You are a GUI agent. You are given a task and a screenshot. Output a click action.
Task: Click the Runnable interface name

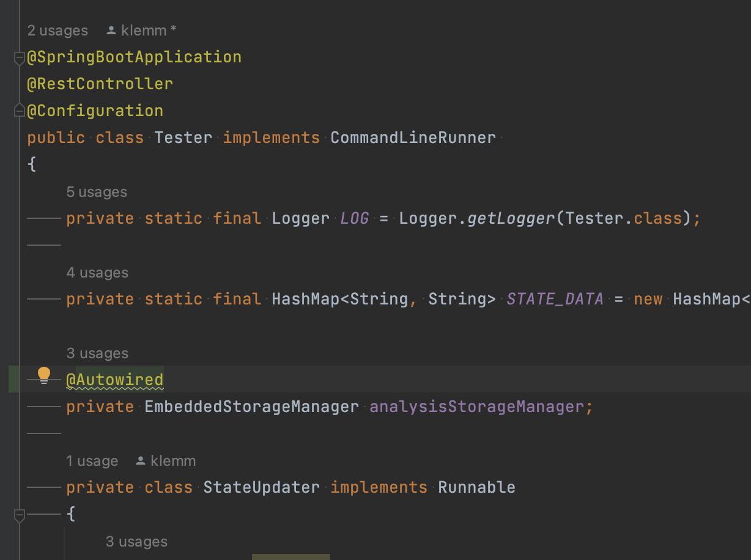[476, 487]
